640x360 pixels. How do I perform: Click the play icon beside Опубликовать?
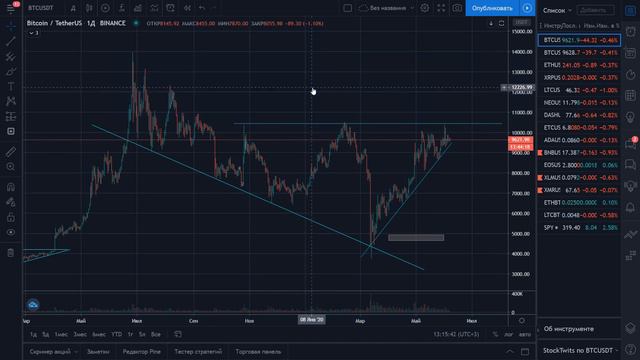coord(527,8)
